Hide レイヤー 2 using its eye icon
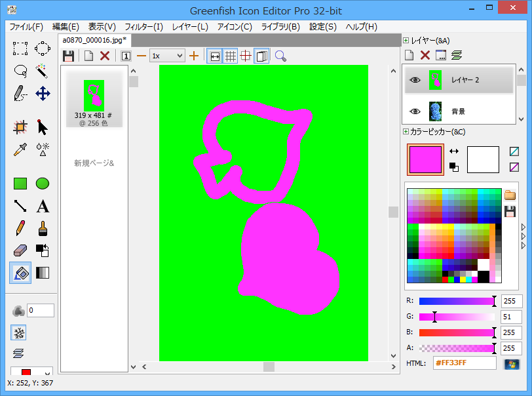Screen dimensions: 532x396 pyautogui.click(x=415, y=79)
